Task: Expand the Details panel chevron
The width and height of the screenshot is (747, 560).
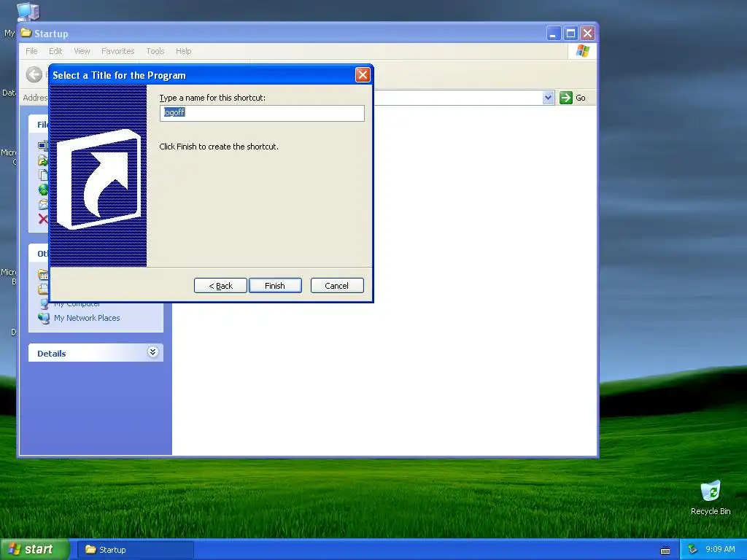Action: (152, 352)
